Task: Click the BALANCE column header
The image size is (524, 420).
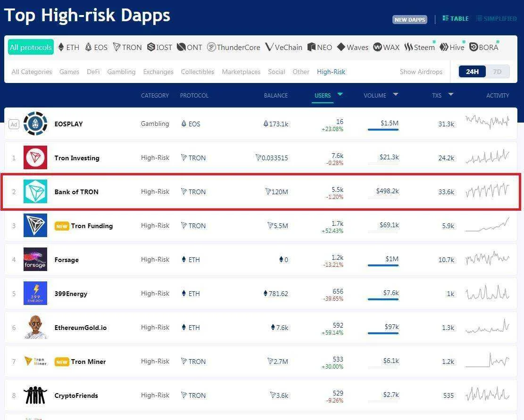Action: [276, 96]
